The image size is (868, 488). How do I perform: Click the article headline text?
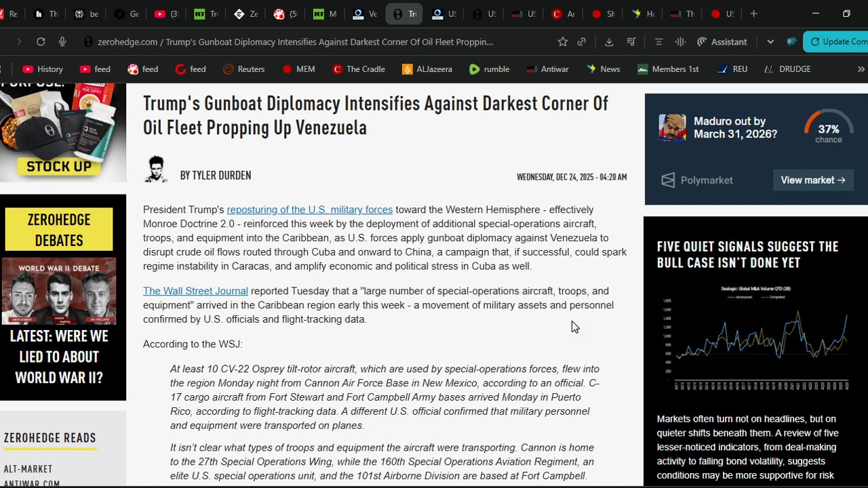pyautogui.click(x=376, y=115)
